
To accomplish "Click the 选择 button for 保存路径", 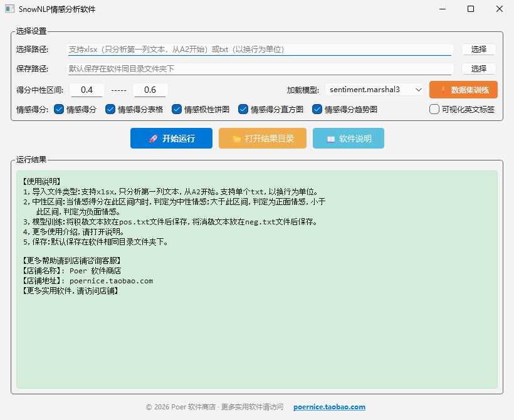I will click(x=479, y=68).
